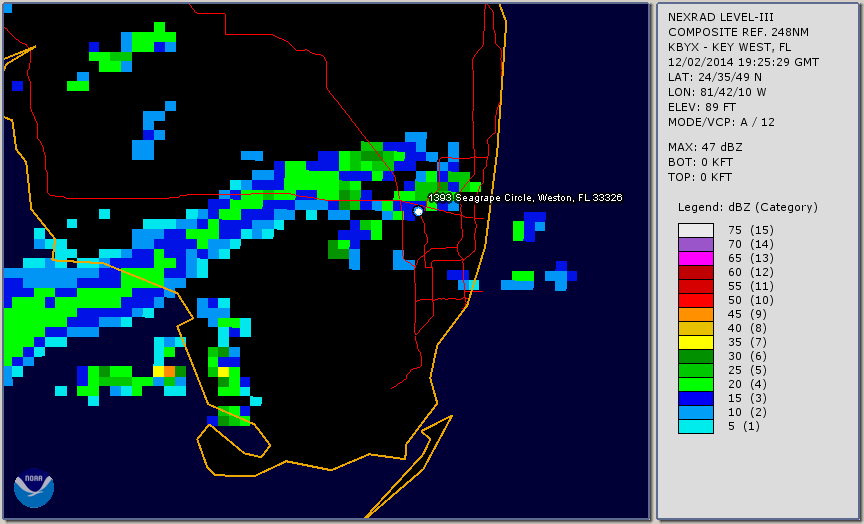Click the LON: 81/42/10 W value
The height and width of the screenshot is (524, 864).
point(717,92)
